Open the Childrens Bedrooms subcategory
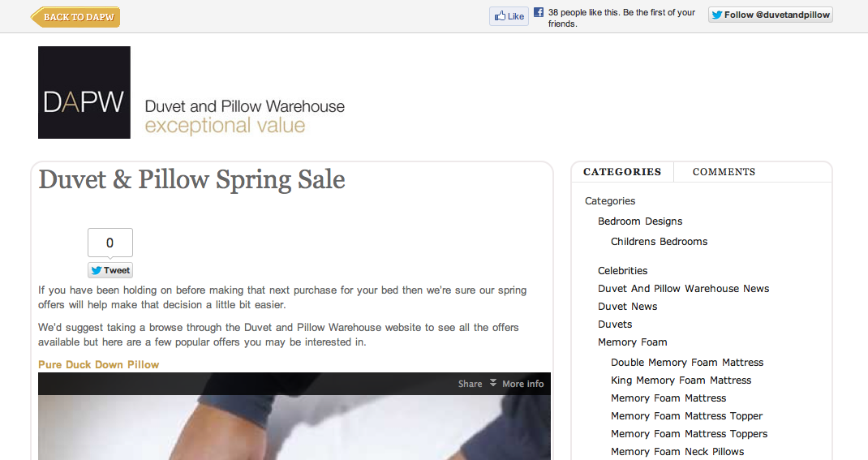 [x=659, y=241]
